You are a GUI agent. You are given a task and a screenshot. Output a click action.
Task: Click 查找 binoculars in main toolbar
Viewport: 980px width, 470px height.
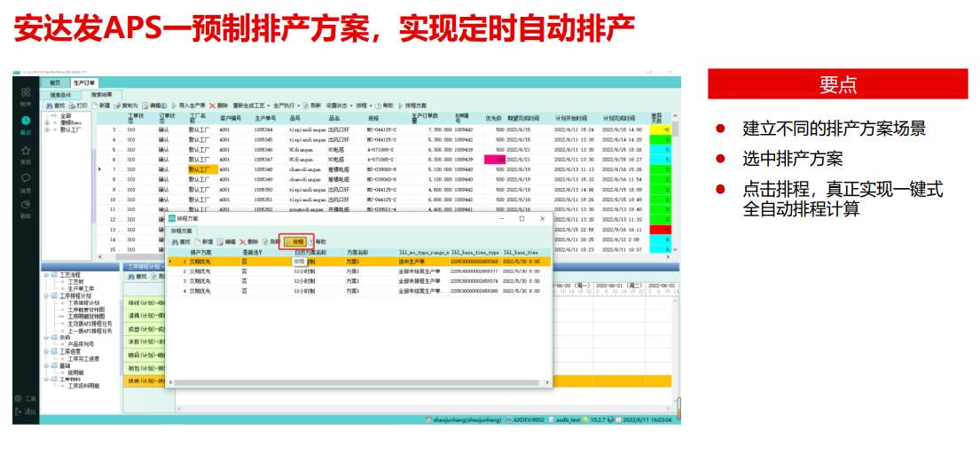coord(54,106)
